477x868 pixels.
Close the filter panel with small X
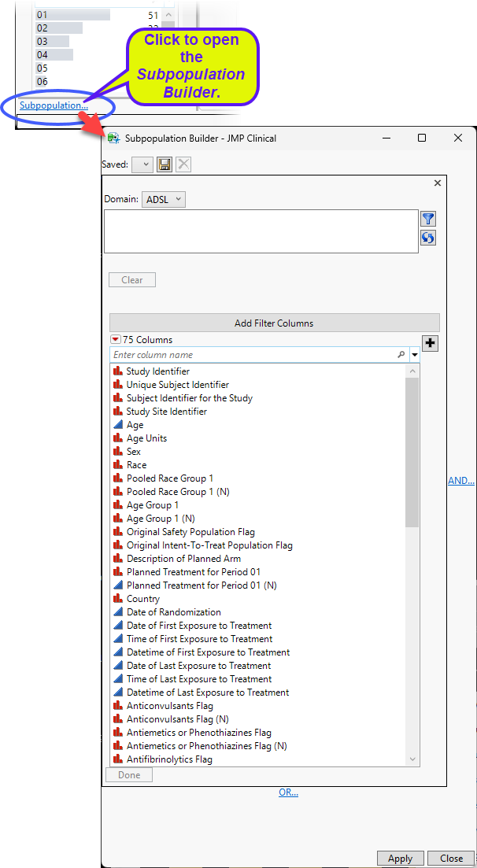point(438,183)
